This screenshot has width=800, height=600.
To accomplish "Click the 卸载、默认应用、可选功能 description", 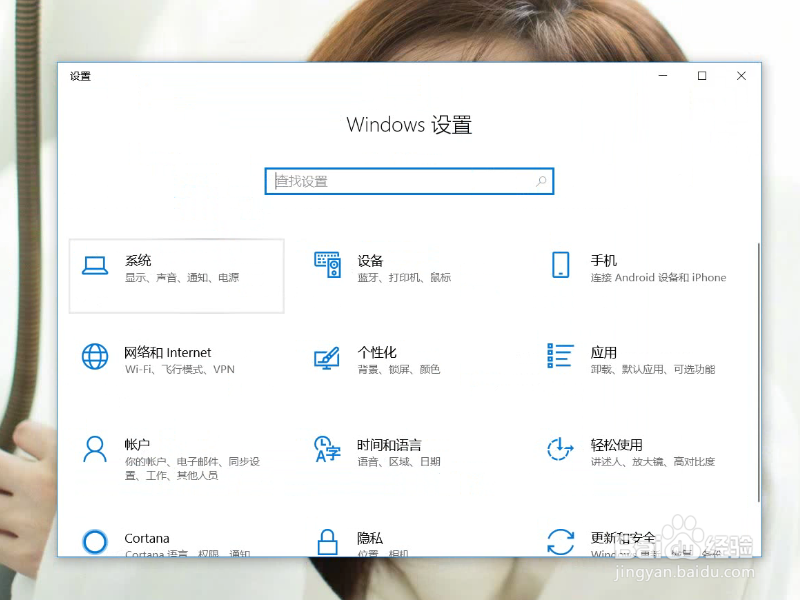I will tap(653, 369).
